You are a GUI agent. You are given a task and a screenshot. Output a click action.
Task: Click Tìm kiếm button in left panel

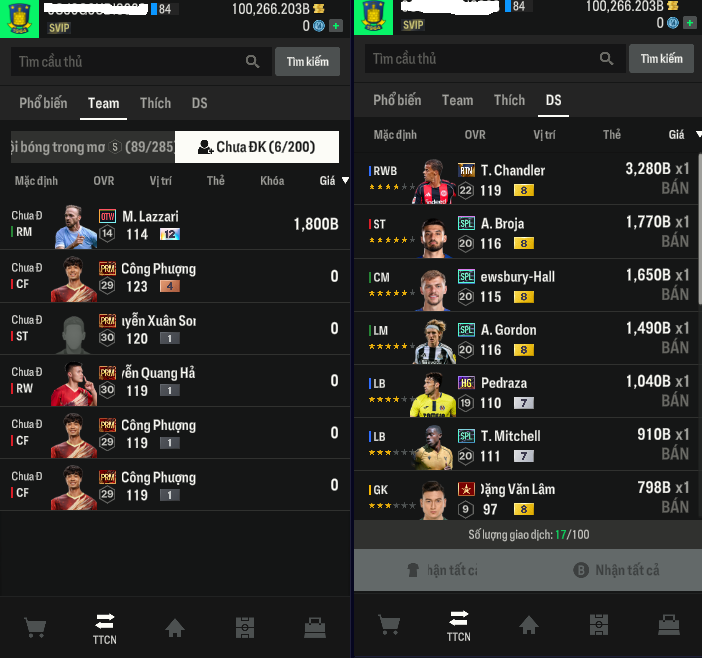(307, 61)
